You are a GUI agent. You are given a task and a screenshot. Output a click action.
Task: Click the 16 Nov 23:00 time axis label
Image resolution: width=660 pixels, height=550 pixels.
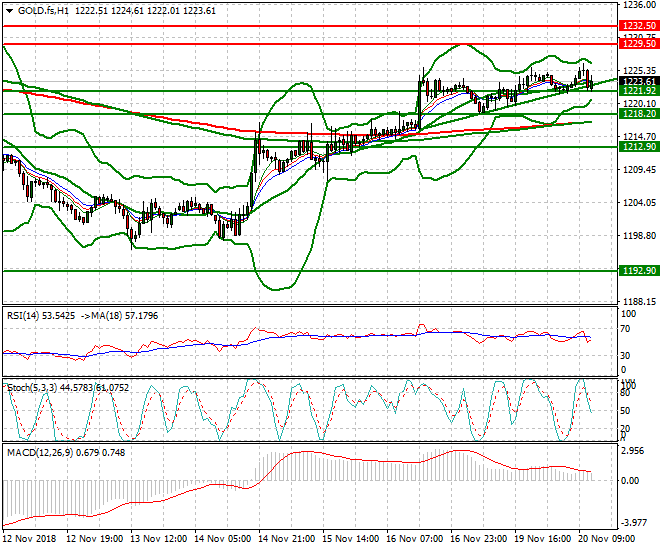(479, 539)
